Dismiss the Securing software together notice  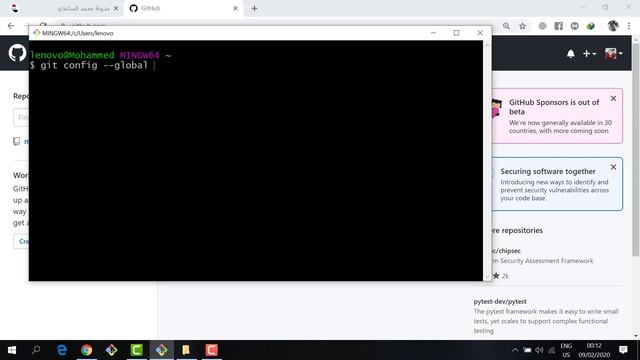(x=613, y=167)
